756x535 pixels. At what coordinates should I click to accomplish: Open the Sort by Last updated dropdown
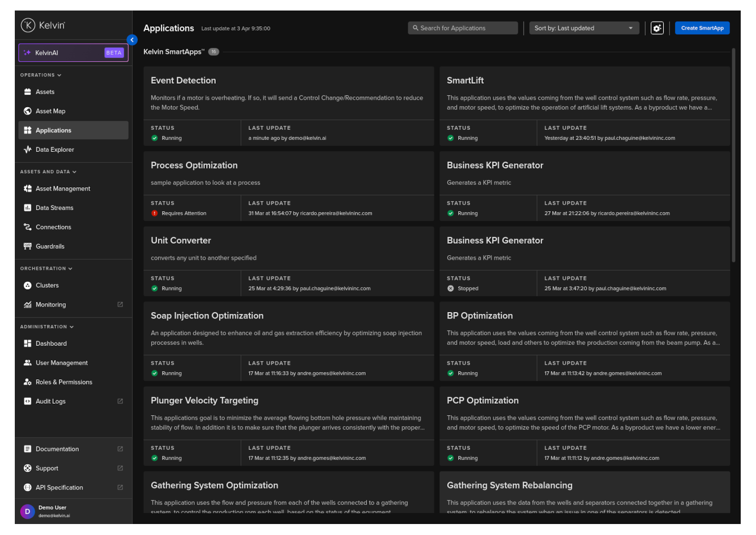[584, 28]
